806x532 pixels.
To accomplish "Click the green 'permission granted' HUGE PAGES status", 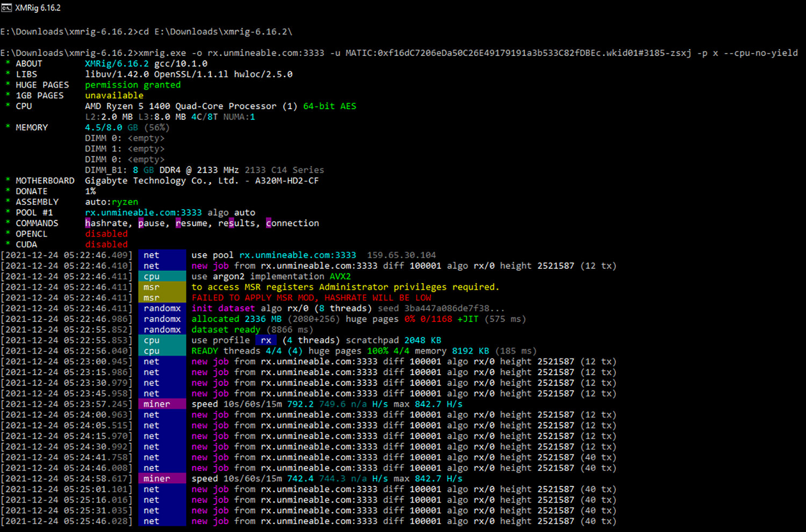I will coord(133,85).
